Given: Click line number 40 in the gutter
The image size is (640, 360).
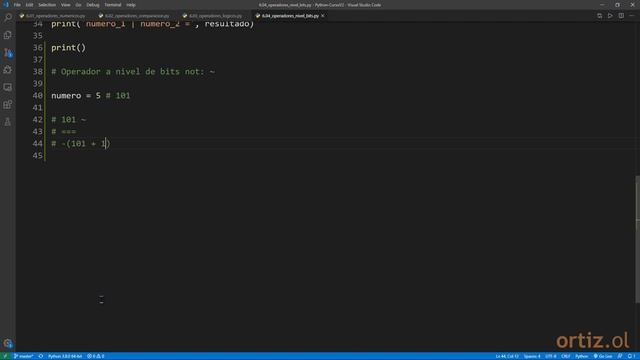Looking at the screenshot, I should coord(38,96).
